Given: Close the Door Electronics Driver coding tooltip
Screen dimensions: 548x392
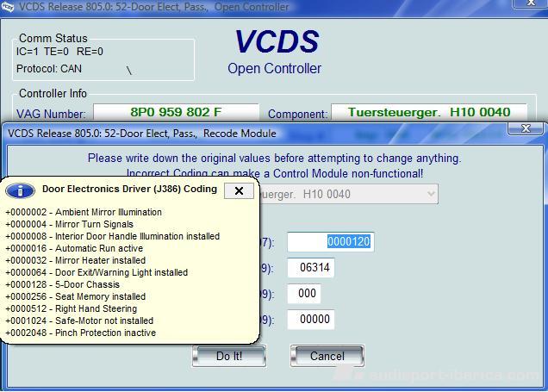Looking at the screenshot, I should click(239, 190).
